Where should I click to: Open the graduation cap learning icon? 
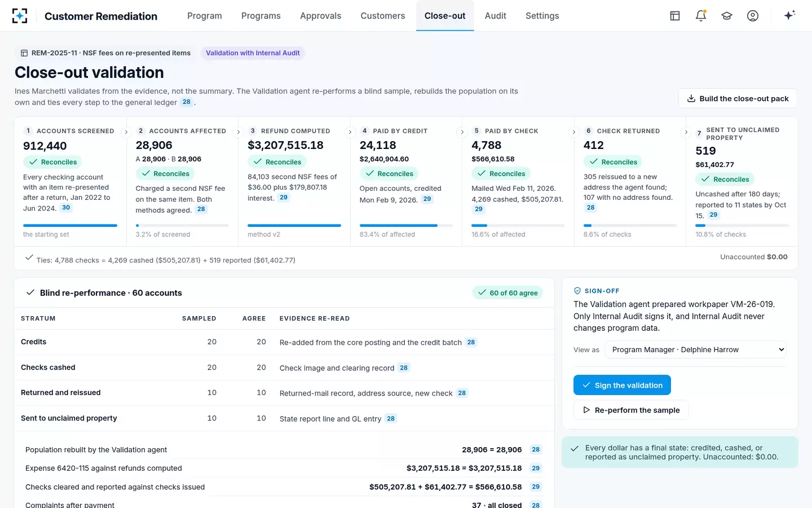point(727,16)
